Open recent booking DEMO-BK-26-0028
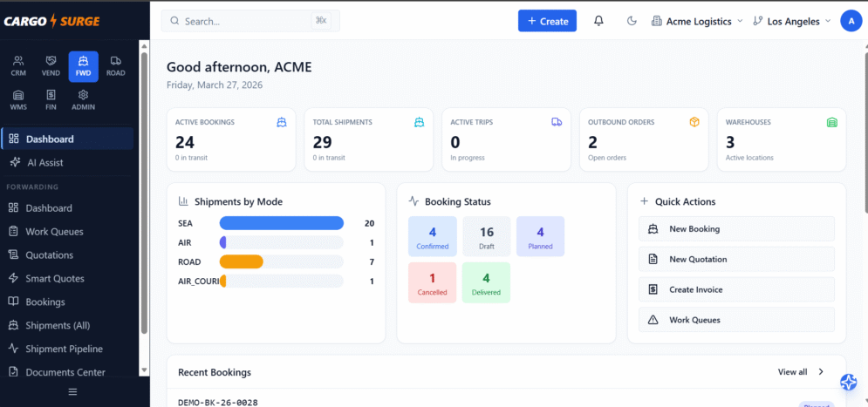Viewport: 868px width, 407px height. click(218, 403)
